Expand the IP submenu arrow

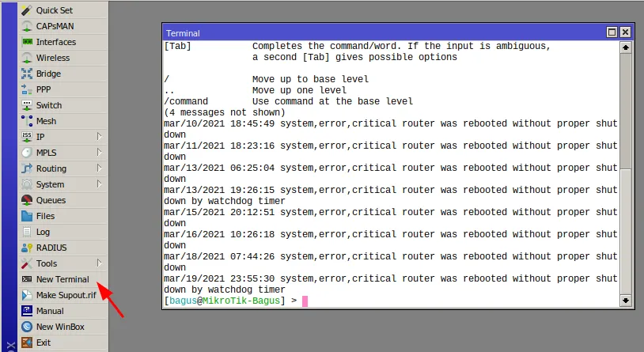coord(99,136)
